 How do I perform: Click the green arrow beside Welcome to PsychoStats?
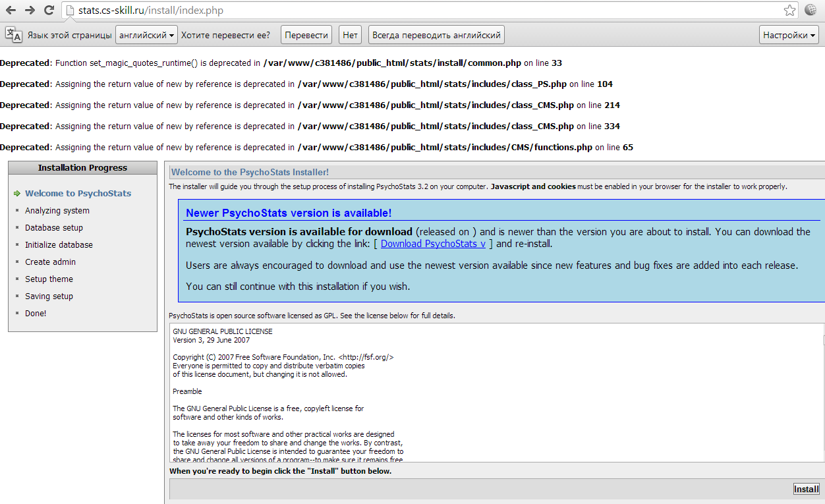[17, 194]
